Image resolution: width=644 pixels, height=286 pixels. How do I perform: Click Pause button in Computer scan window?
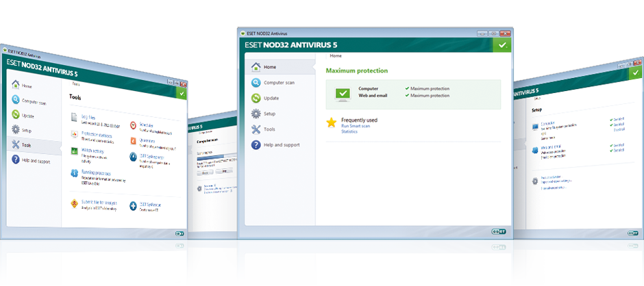pyautogui.click(x=205, y=171)
